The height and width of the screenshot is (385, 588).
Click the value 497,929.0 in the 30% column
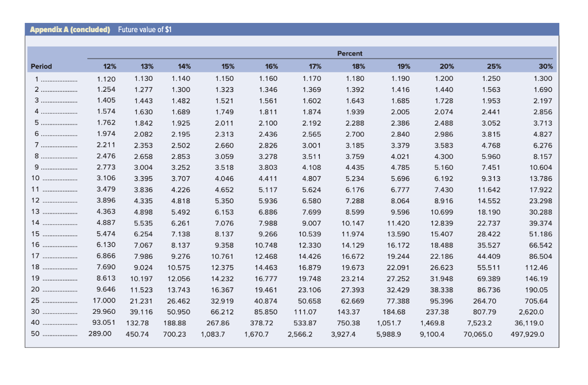pyautogui.click(x=527, y=335)
